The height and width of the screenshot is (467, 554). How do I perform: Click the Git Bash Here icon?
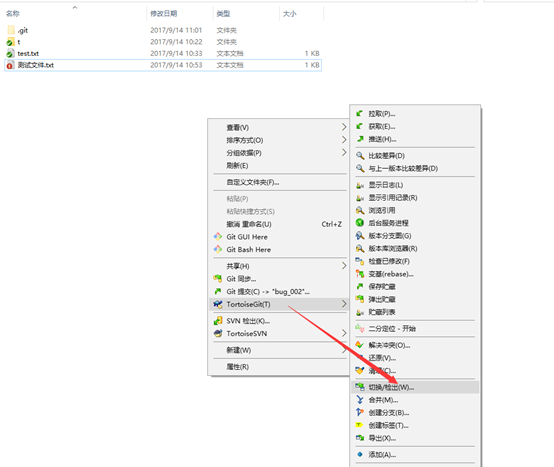(x=218, y=249)
